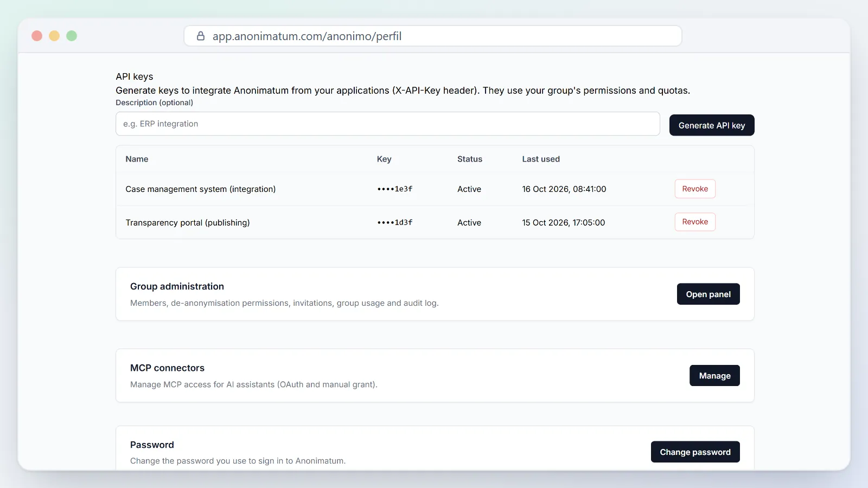Click the date '16 Oct 2026, 08:41:00'
Viewport: 868px width, 488px height.
[564, 189]
